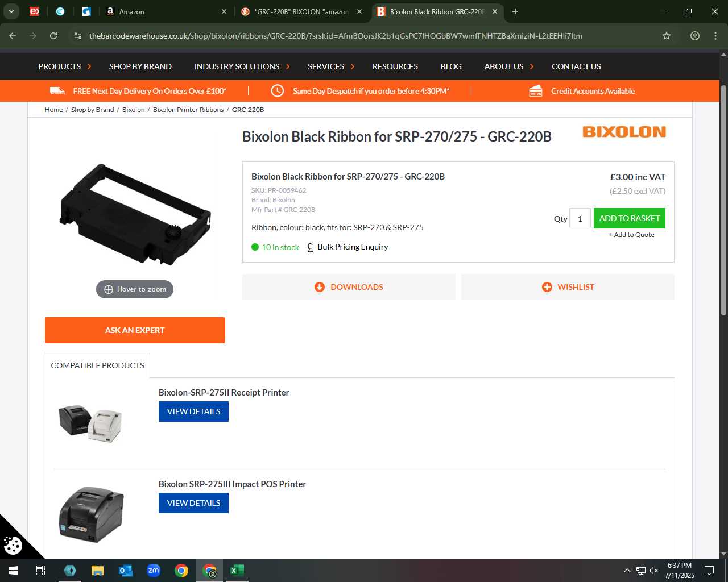Switch to the Amazon tab
The width and height of the screenshot is (728, 582).
point(165,11)
